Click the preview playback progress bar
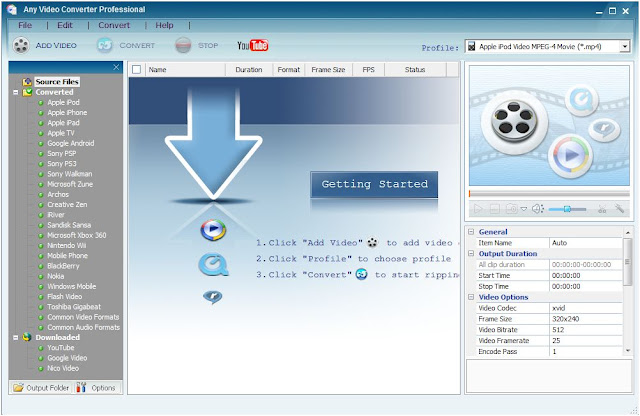Image resolution: width=640 pixels, height=416 pixels. pyautogui.click(x=549, y=194)
